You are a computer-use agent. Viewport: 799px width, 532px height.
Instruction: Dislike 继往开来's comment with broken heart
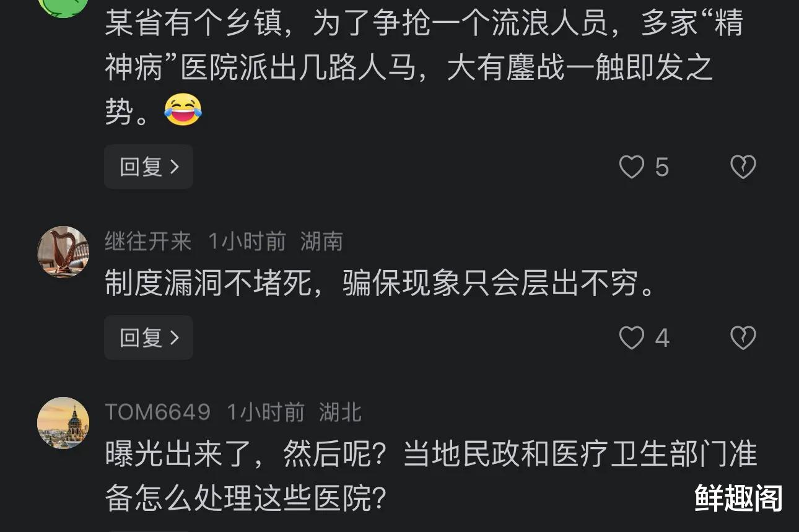[x=743, y=338]
